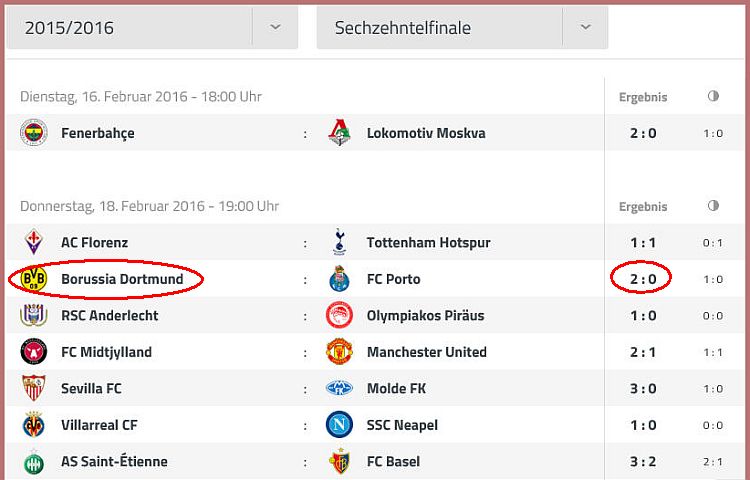Toggle half-time icon for 16. Februar
The width and height of the screenshot is (750, 480).
[x=713, y=96]
